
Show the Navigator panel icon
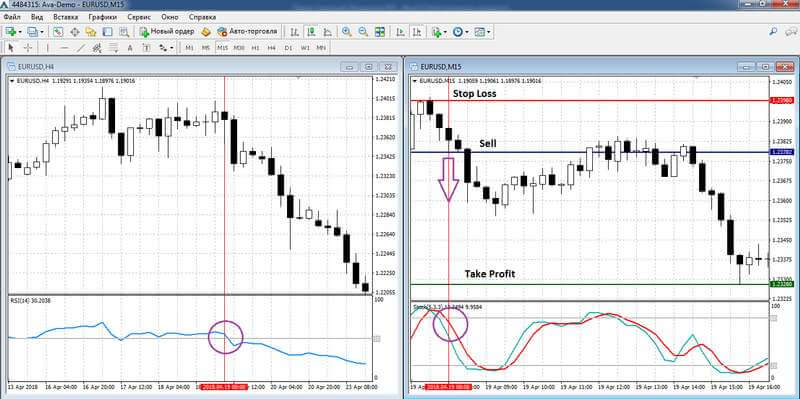[x=91, y=32]
